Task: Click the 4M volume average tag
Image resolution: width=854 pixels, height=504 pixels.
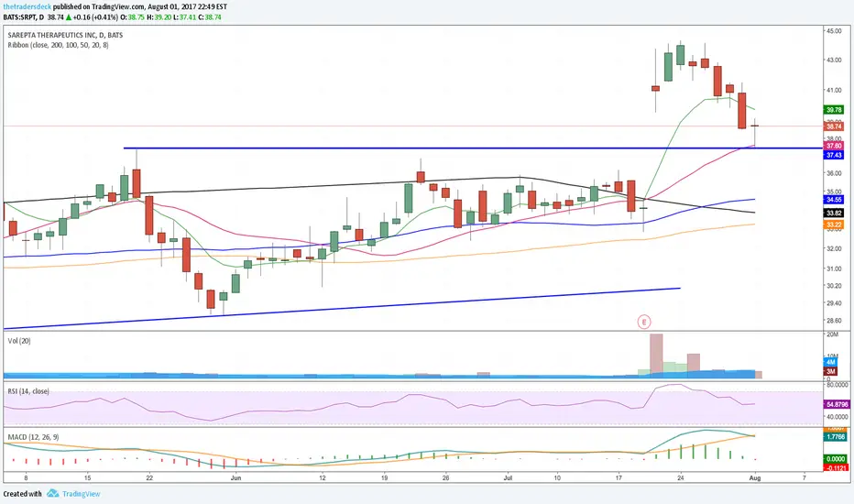Action: pos(830,362)
